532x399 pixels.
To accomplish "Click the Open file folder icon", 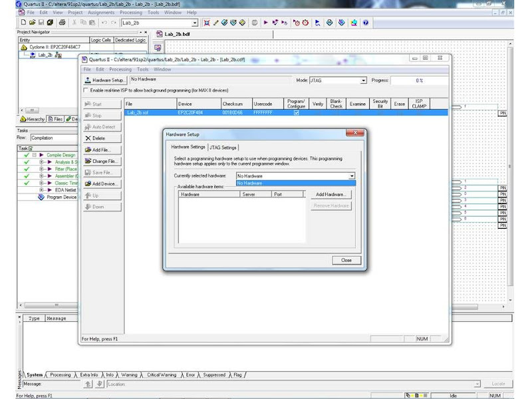I will point(32,23).
